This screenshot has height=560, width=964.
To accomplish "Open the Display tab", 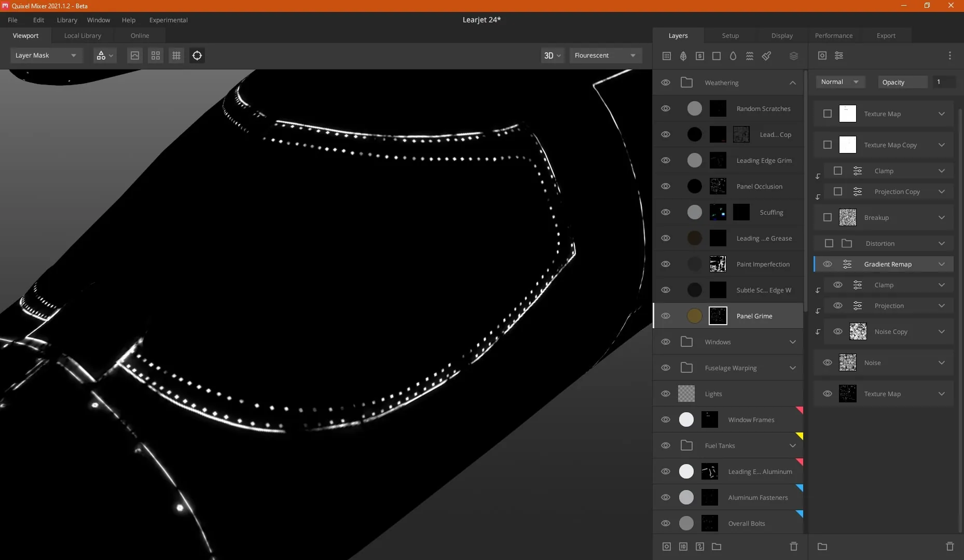I will (782, 36).
